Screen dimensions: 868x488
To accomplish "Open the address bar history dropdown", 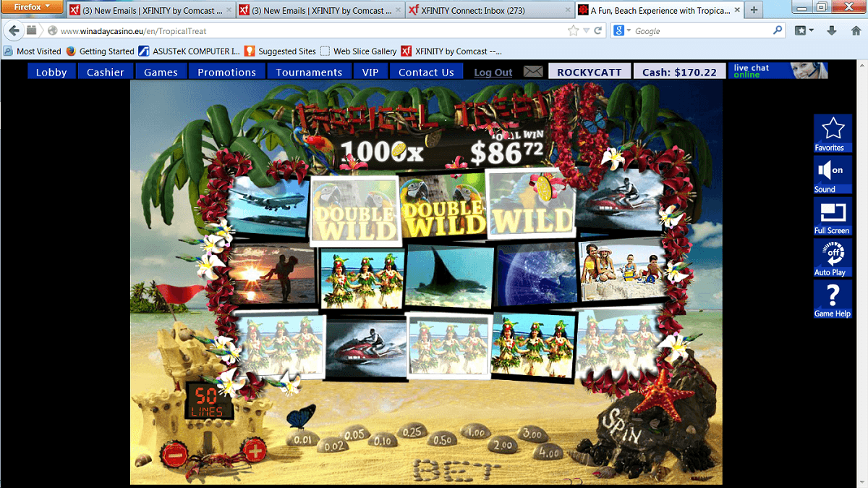I will pyautogui.click(x=586, y=31).
